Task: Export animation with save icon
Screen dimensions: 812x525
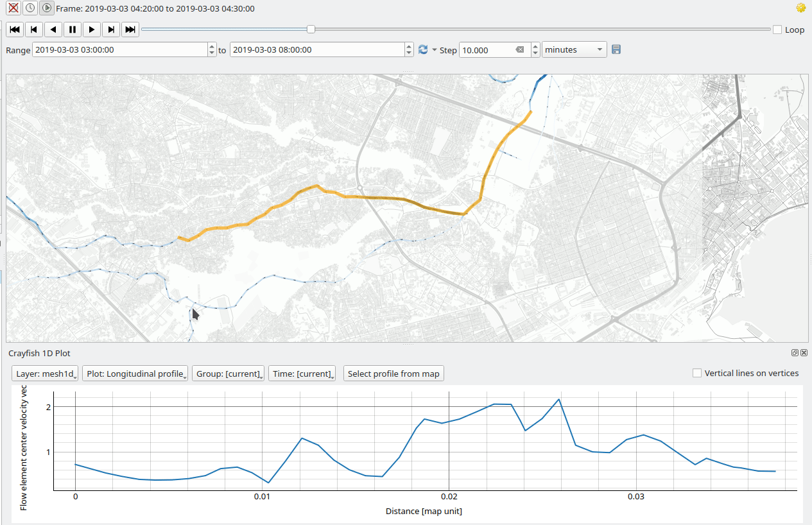Action: [616, 50]
